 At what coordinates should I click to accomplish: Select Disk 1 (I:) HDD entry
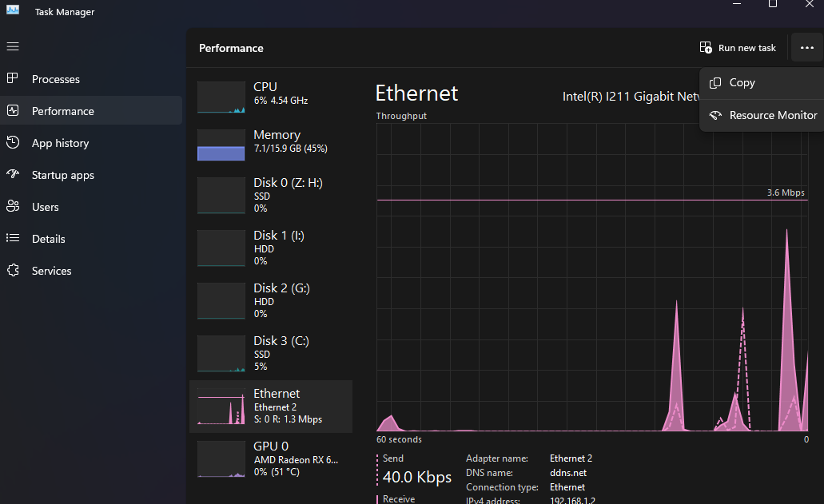pyautogui.click(x=270, y=248)
